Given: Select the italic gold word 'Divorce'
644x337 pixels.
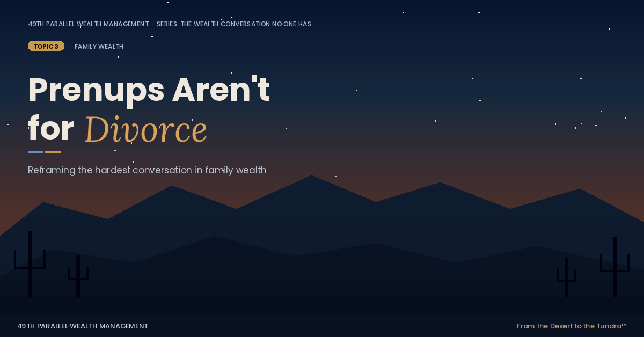Looking at the screenshot, I should pyautogui.click(x=145, y=130).
